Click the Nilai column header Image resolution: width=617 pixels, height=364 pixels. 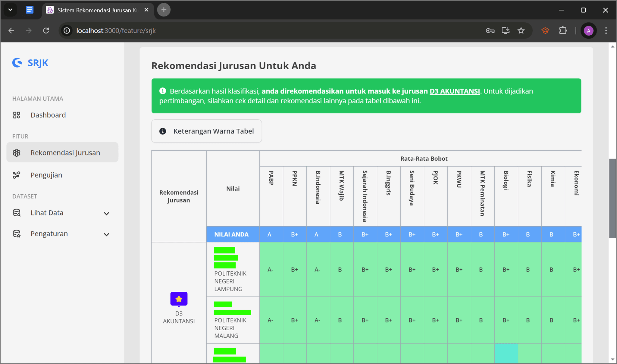pyautogui.click(x=233, y=189)
